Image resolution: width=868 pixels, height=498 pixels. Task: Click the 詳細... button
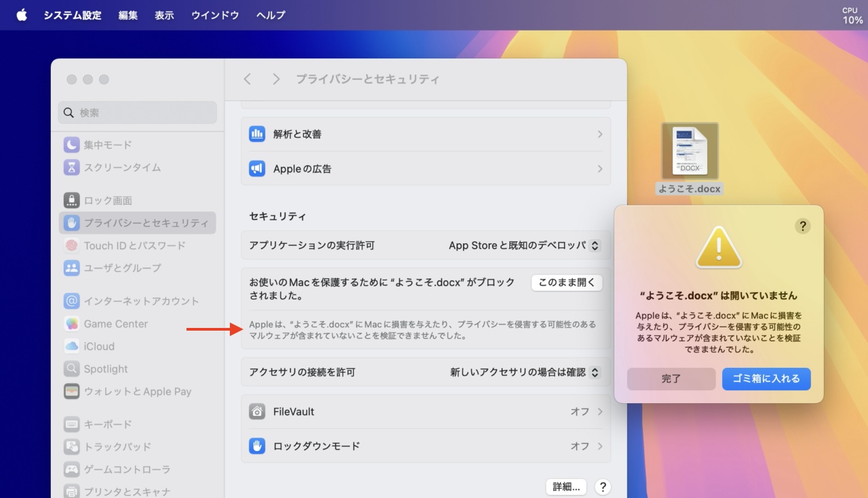[566, 486]
